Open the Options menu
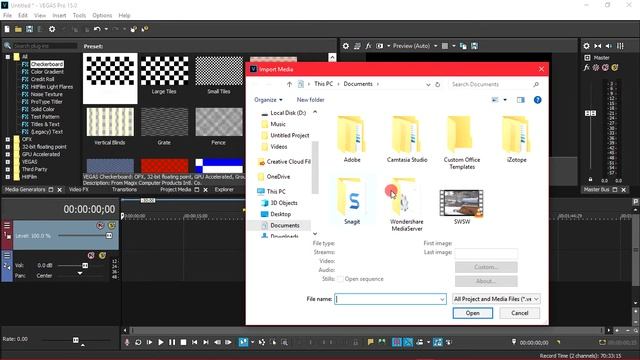The image size is (640, 360). (x=102, y=16)
